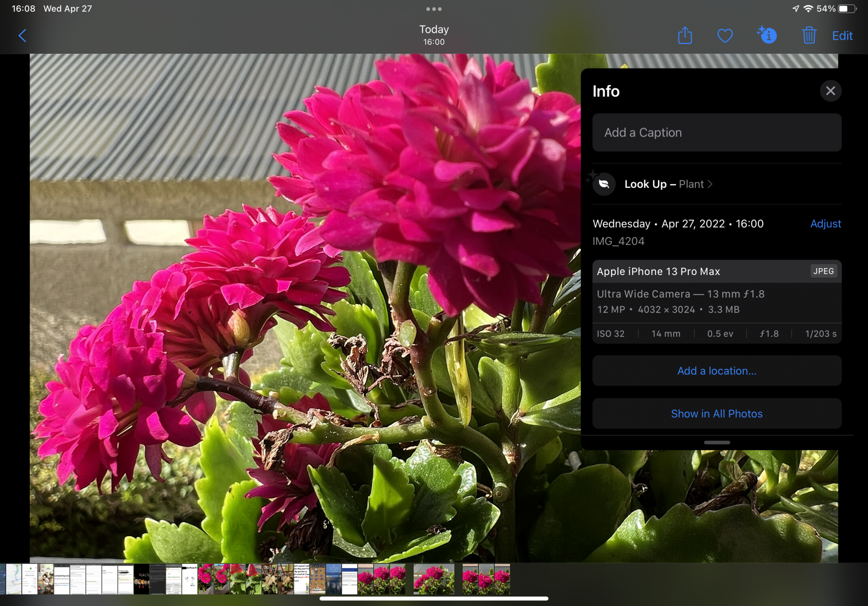Tap the Look Up leaf icon
Viewport: 868px width, 606px height.
(x=604, y=184)
